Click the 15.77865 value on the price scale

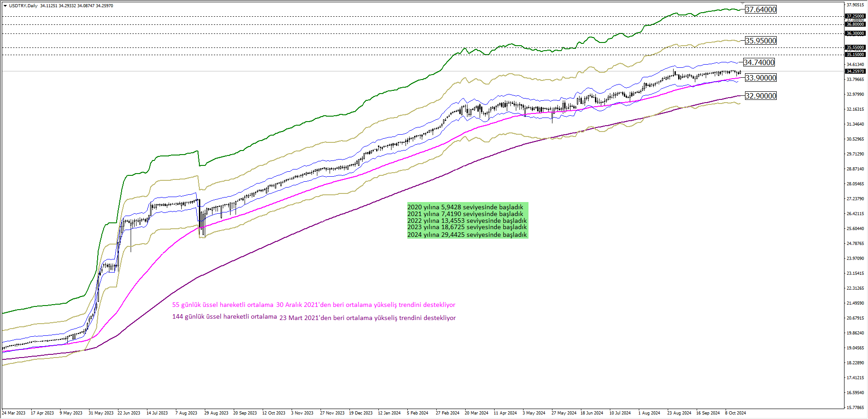[855, 408]
